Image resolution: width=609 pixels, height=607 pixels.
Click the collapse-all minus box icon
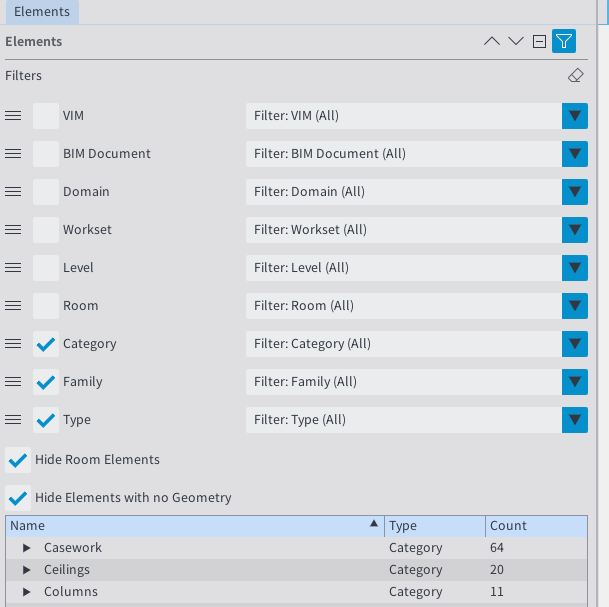(x=540, y=42)
